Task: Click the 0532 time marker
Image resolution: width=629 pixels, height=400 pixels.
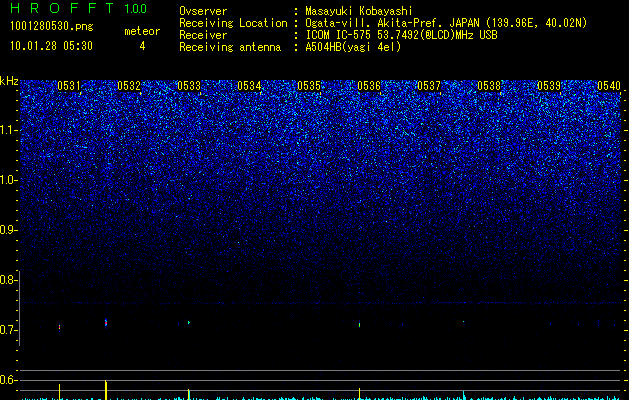Action: (x=129, y=86)
